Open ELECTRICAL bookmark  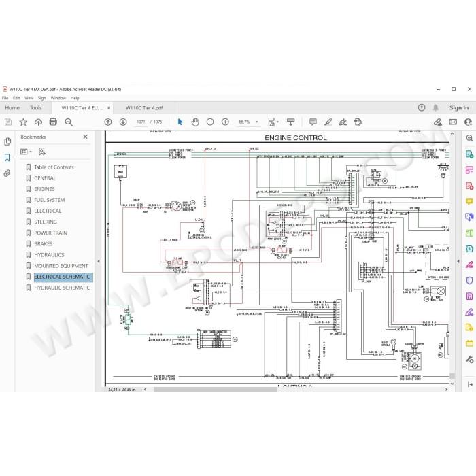click(48, 211)
